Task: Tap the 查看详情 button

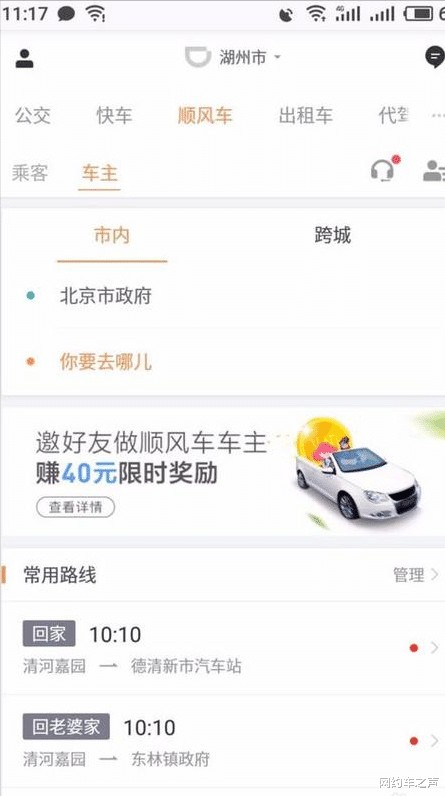Action: tap(76, 507)
